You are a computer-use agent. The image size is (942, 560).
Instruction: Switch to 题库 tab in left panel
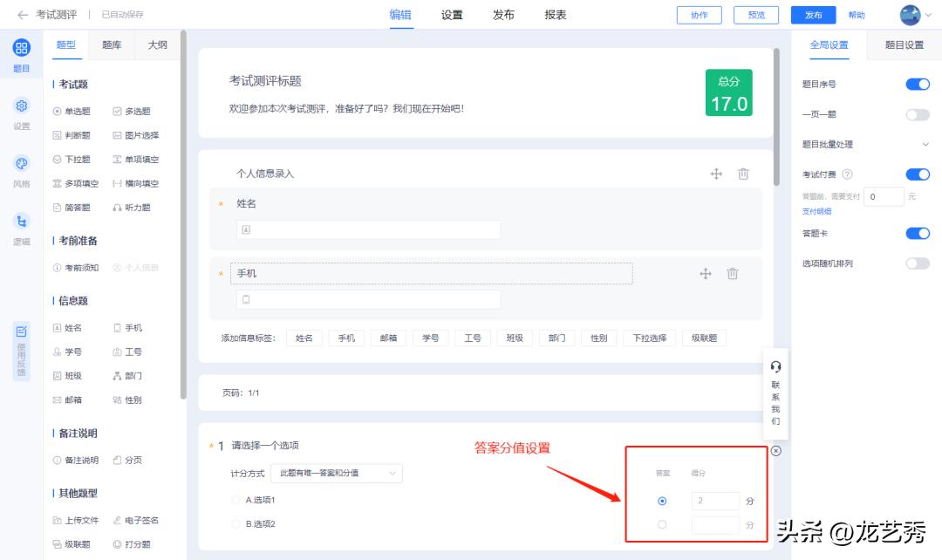point(112,44)
